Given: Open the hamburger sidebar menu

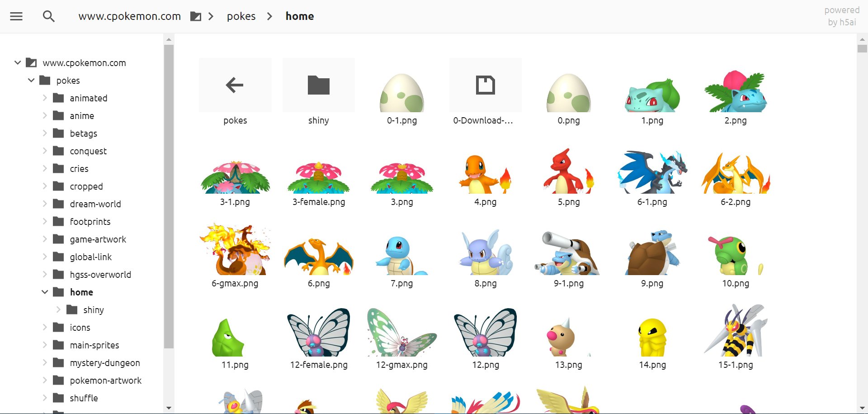Looking at the screenshot, I should (x=16, y=16).
